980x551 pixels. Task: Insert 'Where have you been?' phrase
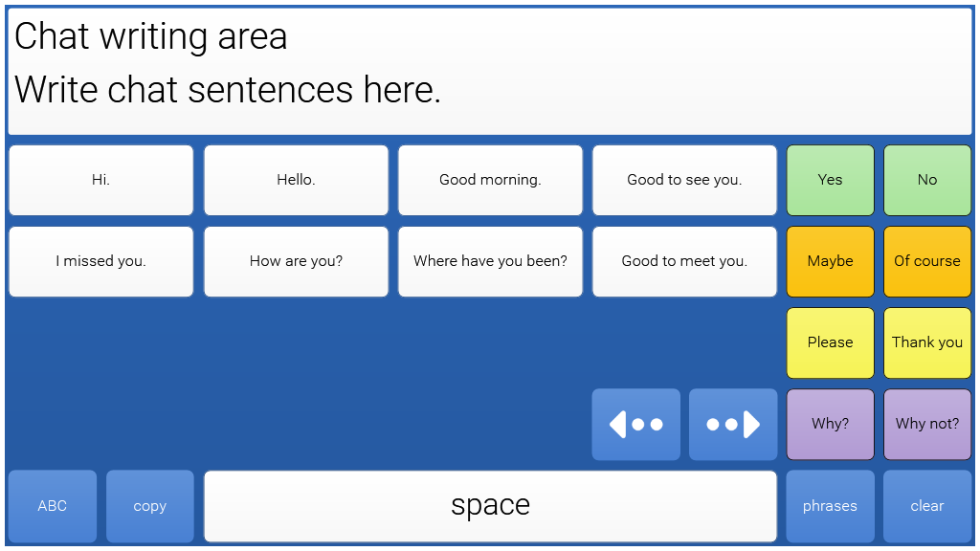click(x=490, y=261)
